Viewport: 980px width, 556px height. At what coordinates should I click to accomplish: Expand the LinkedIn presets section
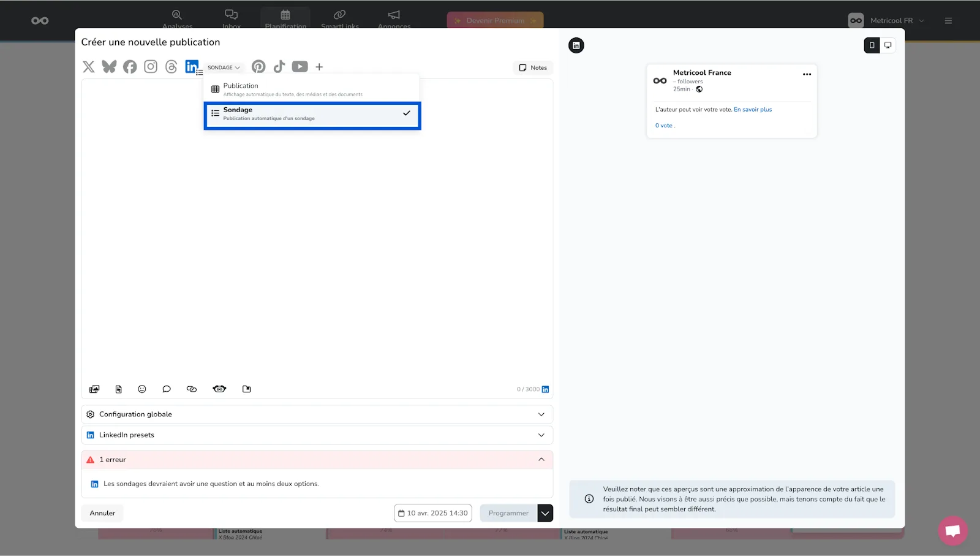click(x=317, y=435)
